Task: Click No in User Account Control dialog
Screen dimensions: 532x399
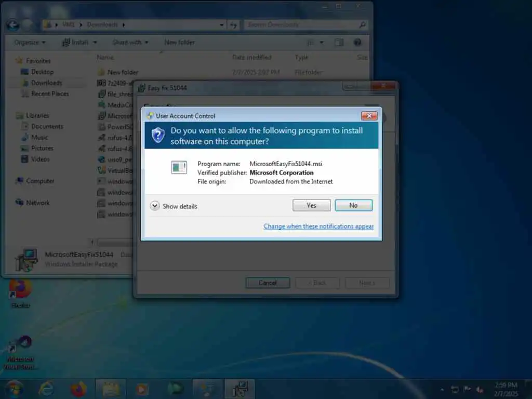Action: pyautogui.click(x=353, y=205)
